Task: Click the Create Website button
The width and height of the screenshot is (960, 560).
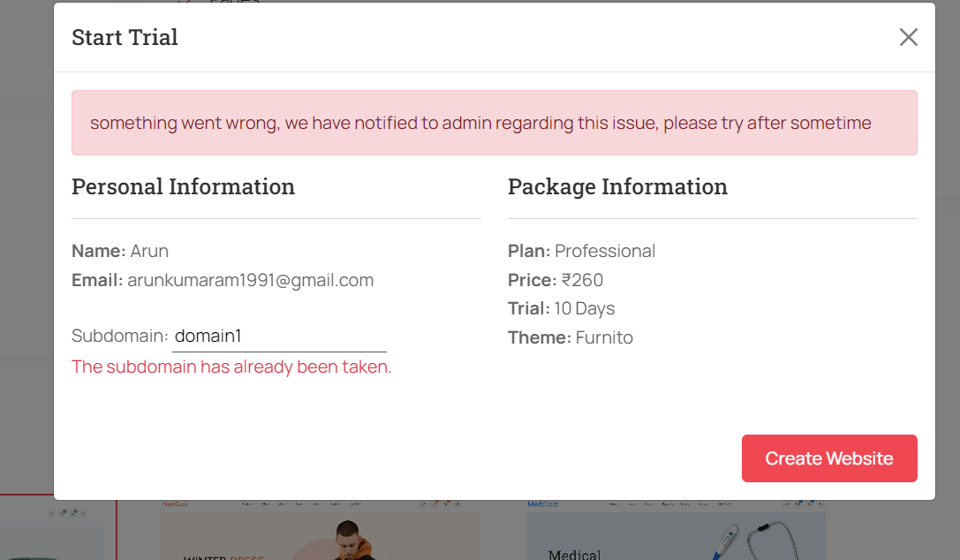Action: click(x=829, y=458)
